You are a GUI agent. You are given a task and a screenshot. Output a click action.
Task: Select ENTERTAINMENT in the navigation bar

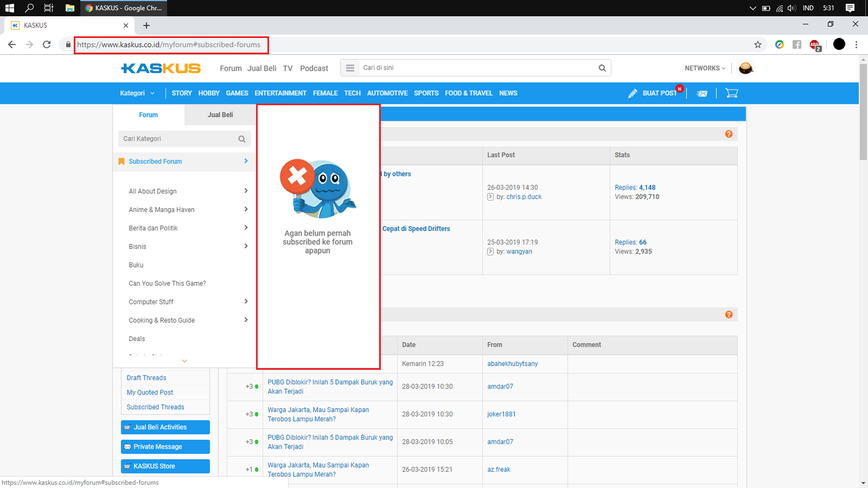pos(280,94)
